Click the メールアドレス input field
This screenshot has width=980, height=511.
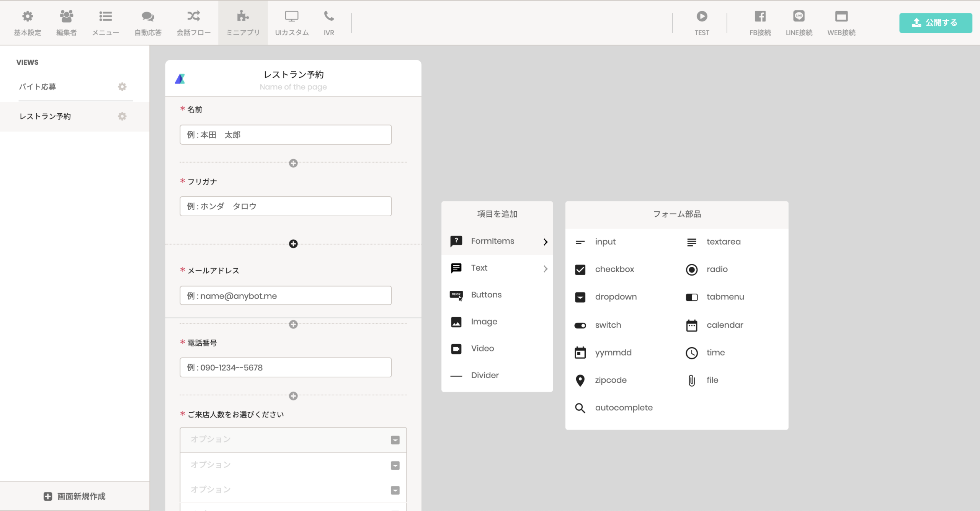pos(286,295)
